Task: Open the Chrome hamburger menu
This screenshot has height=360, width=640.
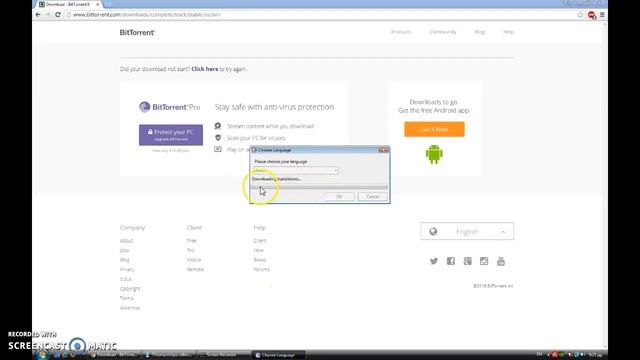Action: (602, 15)
